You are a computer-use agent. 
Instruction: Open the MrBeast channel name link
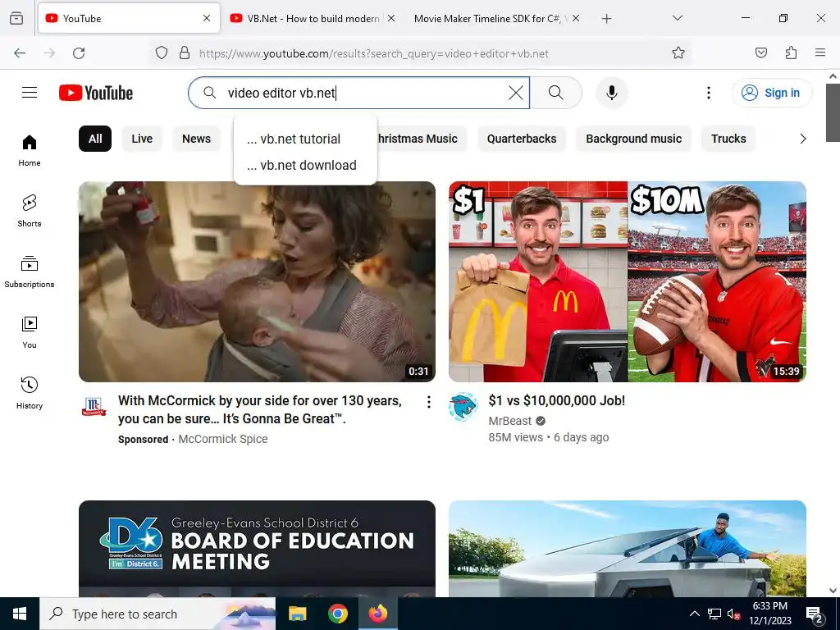click(510, 421)
